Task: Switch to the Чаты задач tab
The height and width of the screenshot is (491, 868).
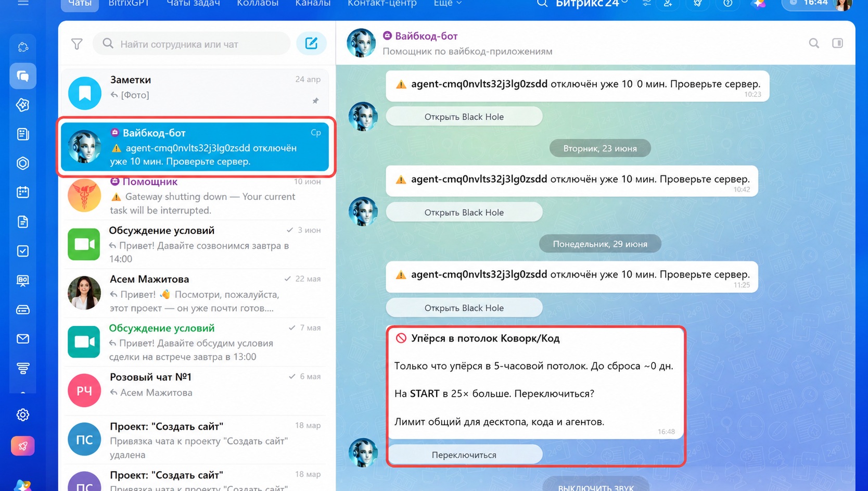Action: (193, 3)
